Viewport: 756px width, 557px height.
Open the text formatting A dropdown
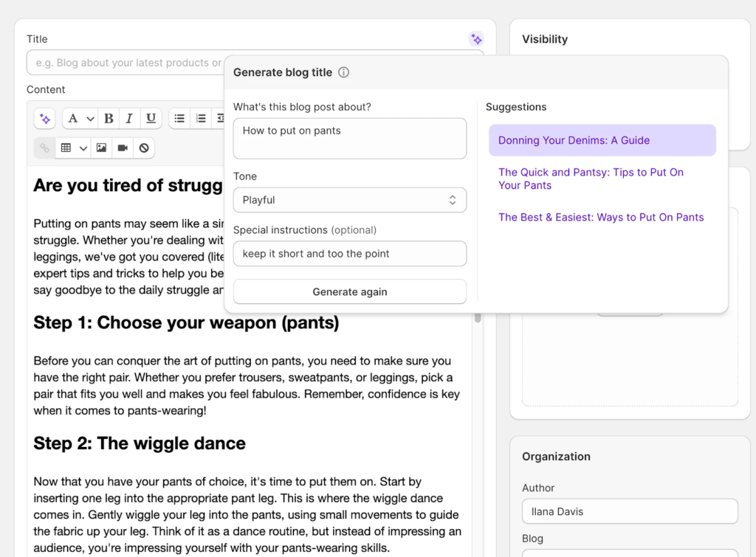[80, 118]
